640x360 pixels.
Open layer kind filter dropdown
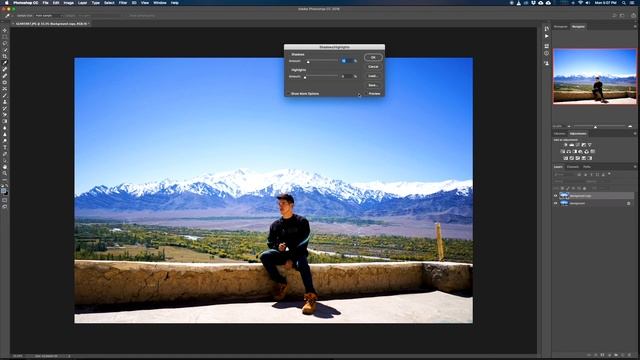563,174
